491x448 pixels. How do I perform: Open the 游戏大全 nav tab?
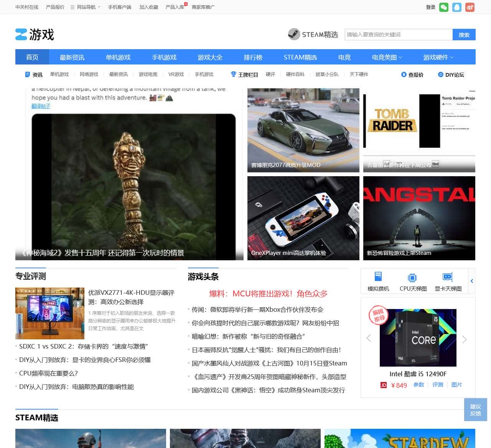tap(210, 57)
